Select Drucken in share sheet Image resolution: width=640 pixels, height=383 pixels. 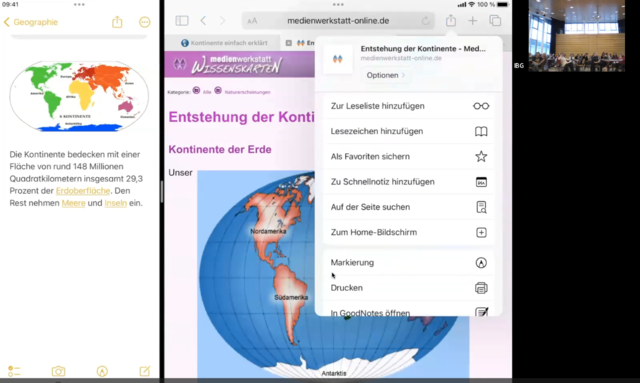click(x=408, y=288)
